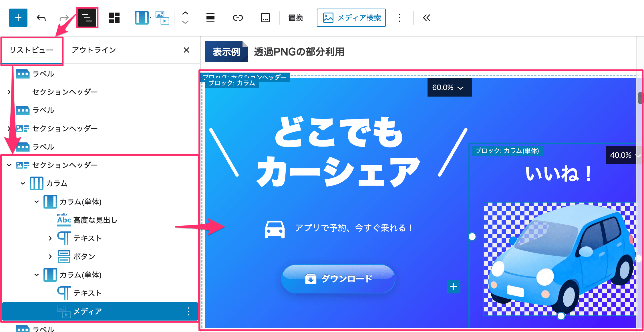The image size is (644, 332).
Task: Click the link insert chain icon
Action: [x=238, y=18]
